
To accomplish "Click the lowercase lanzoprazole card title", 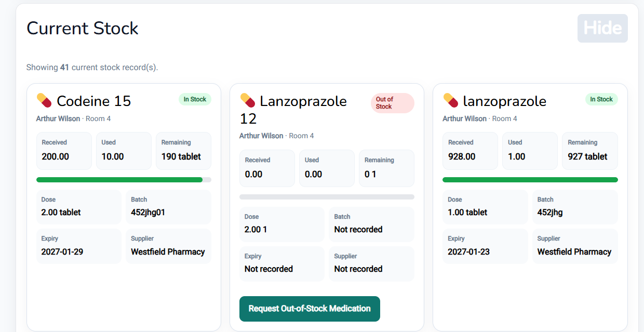I will click(505, 101).
